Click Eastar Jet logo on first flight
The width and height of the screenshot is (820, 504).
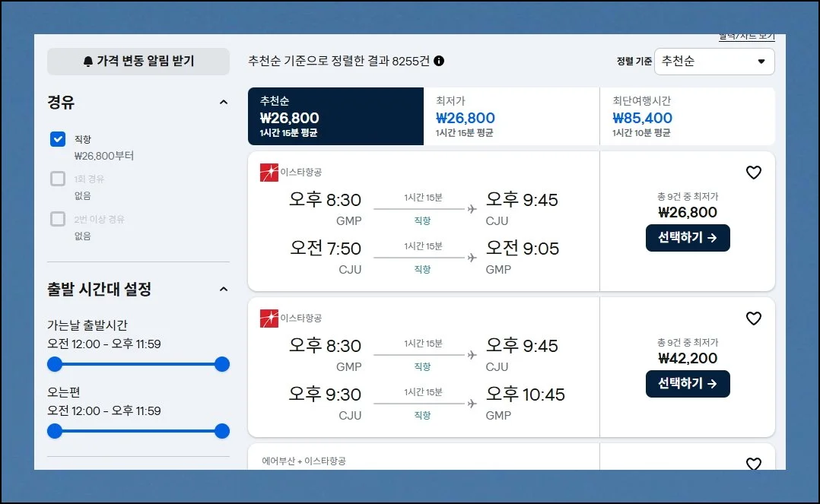269,173
